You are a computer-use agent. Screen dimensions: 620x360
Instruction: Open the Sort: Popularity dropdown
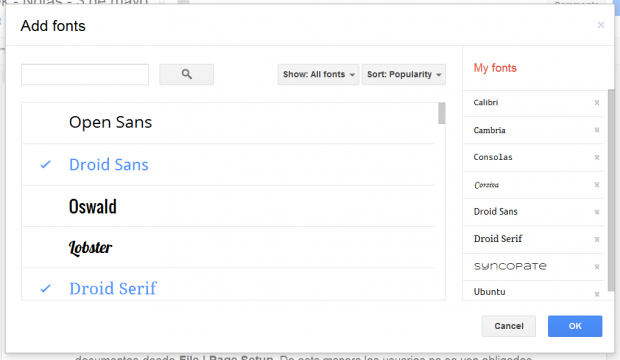[x=404, y=74]
